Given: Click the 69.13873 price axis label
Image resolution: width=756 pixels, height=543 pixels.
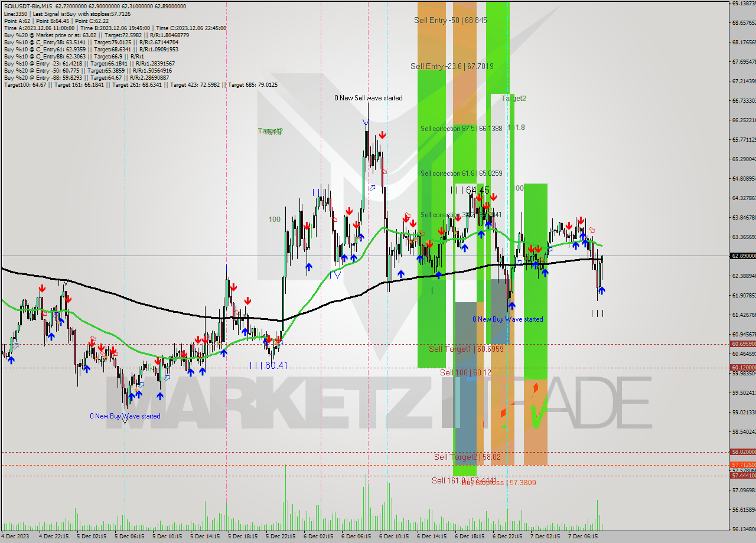Looking at the screenshot, I should 744,3.
